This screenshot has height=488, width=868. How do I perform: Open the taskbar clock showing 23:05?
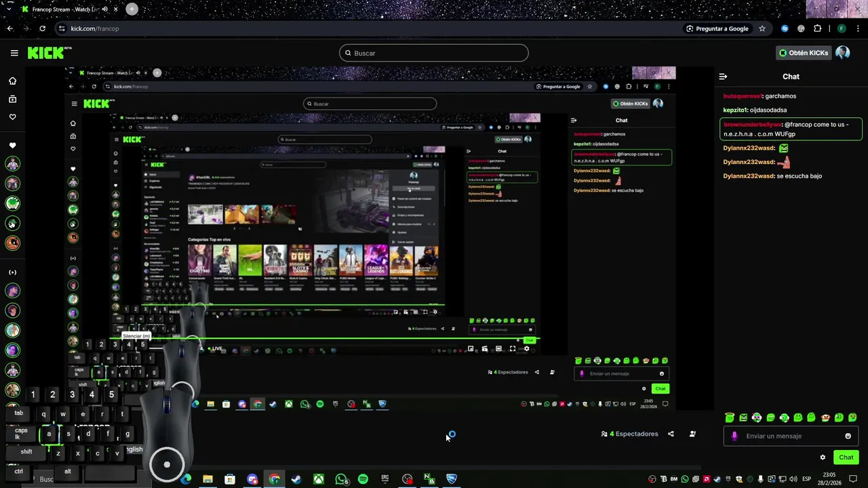(829, 479)
